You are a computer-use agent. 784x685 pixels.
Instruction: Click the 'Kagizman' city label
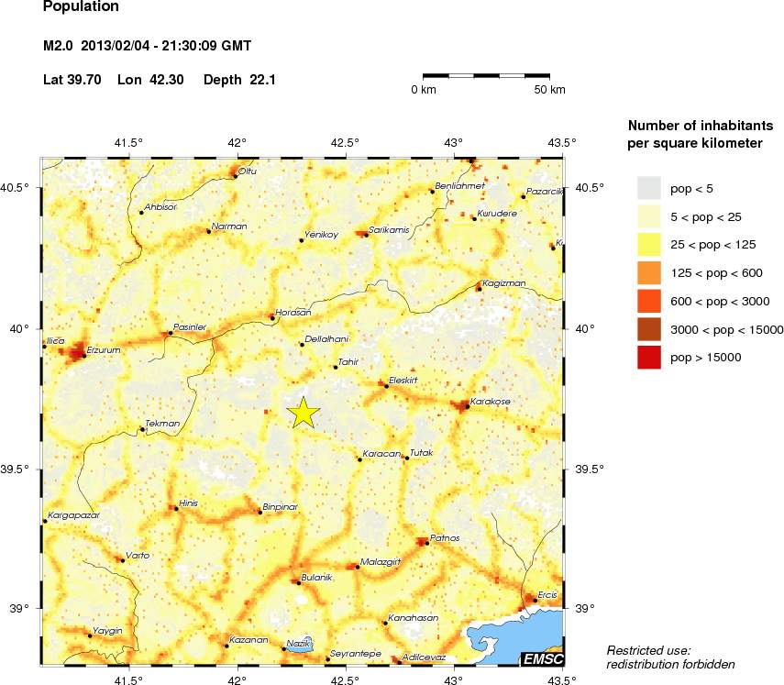click(x=504, y=283)
